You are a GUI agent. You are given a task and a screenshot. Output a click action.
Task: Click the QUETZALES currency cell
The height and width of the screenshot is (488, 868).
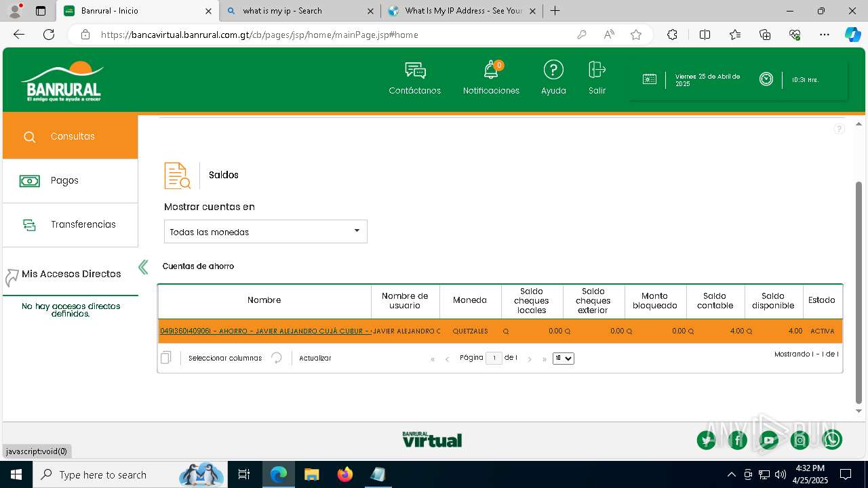[470, 331]
